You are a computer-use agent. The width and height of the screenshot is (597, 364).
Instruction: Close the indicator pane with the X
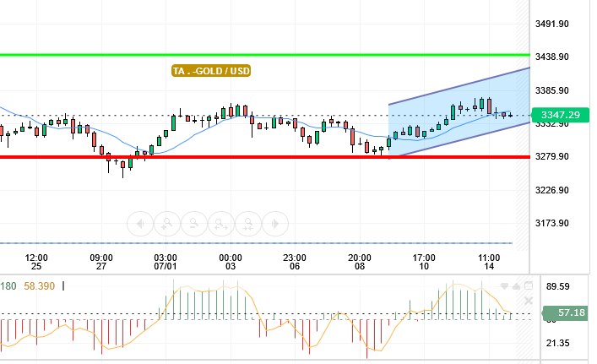click(529, 302)
